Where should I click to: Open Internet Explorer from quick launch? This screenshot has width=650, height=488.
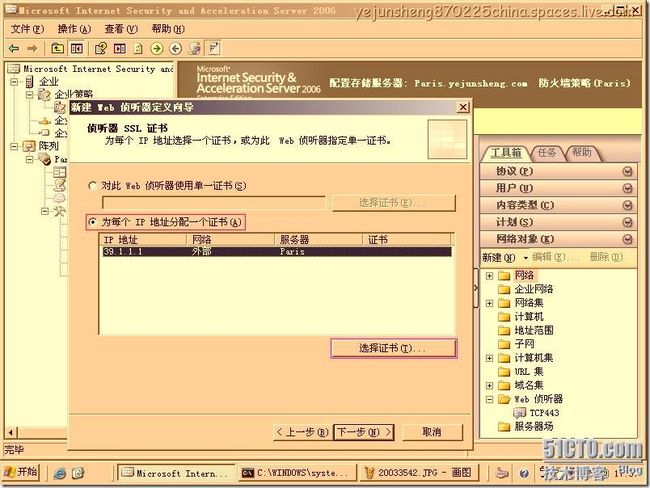tap(60, 473)
